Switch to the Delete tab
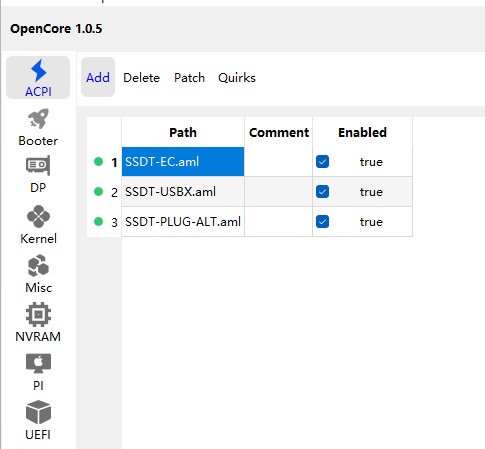This screenshot has height=449, width=485. tap(141, 78)
